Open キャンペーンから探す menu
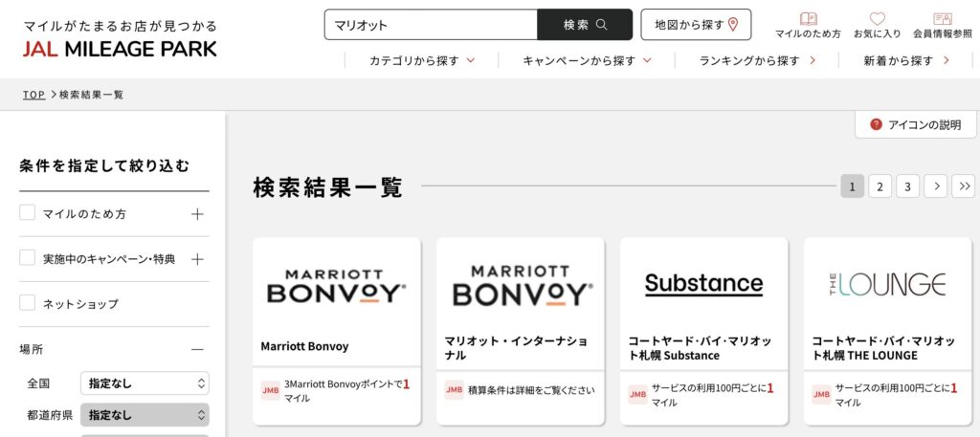 (587, 60)
